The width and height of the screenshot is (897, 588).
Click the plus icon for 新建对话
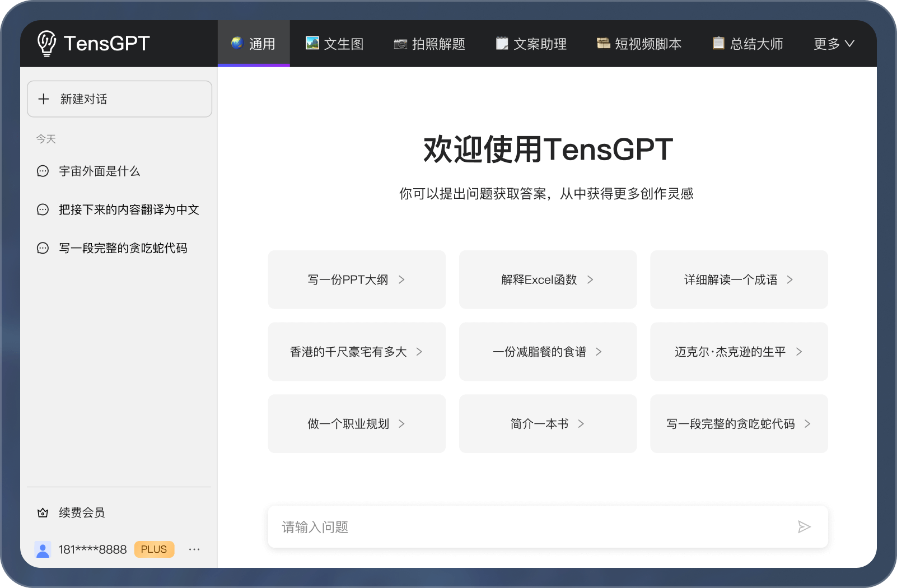44,99
